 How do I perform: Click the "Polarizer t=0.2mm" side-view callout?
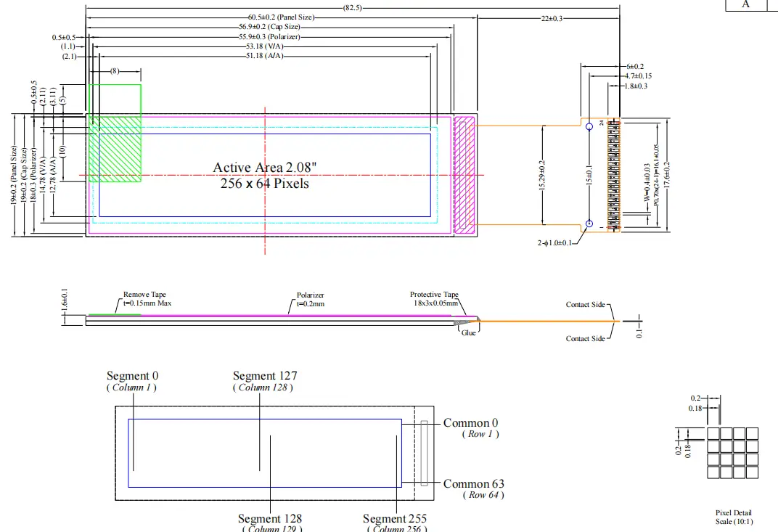[x=311, y=299]
